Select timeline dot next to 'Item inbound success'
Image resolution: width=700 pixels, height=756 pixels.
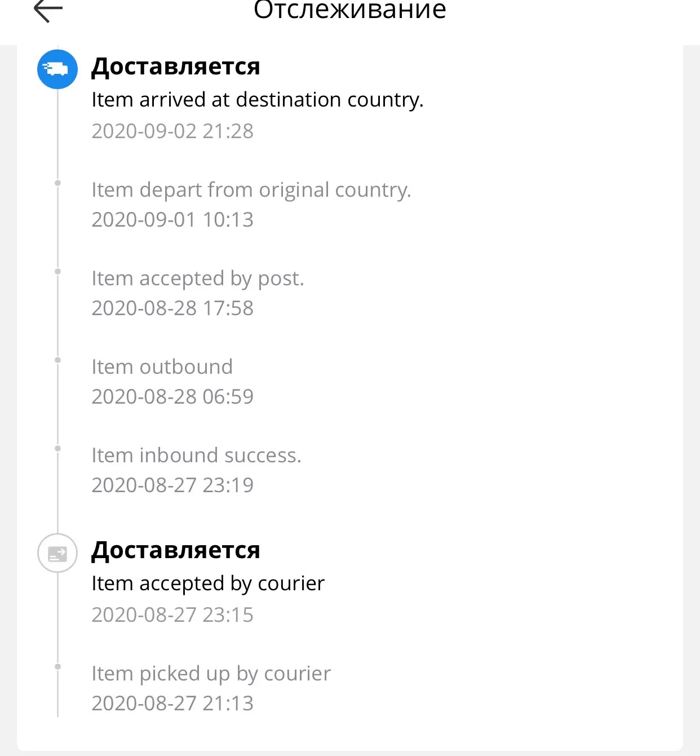click(x=57, y=448)
